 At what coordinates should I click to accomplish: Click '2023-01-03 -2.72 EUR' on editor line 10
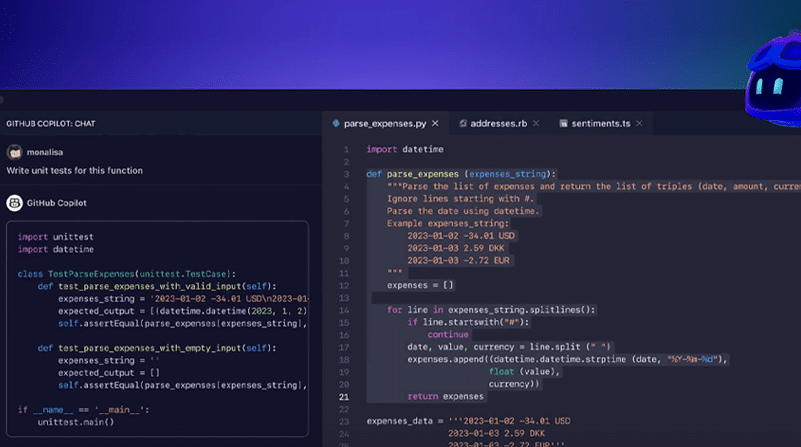click(459, 261)
